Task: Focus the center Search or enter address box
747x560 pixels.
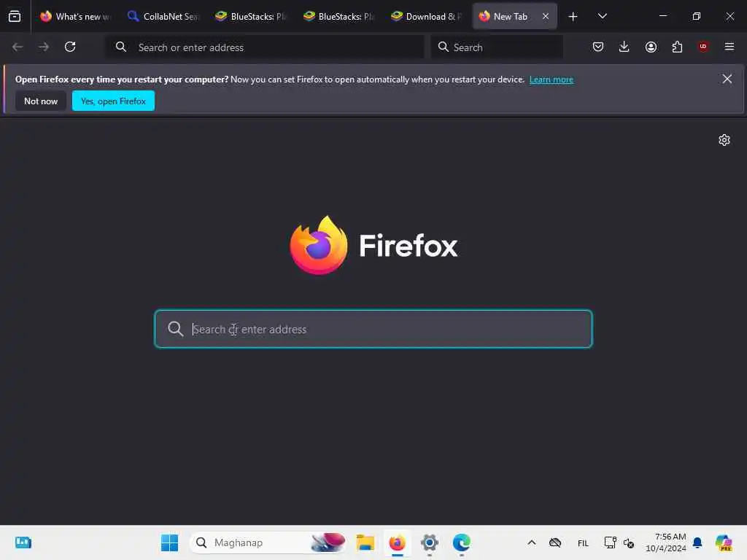Action: (x=373, y=329)
